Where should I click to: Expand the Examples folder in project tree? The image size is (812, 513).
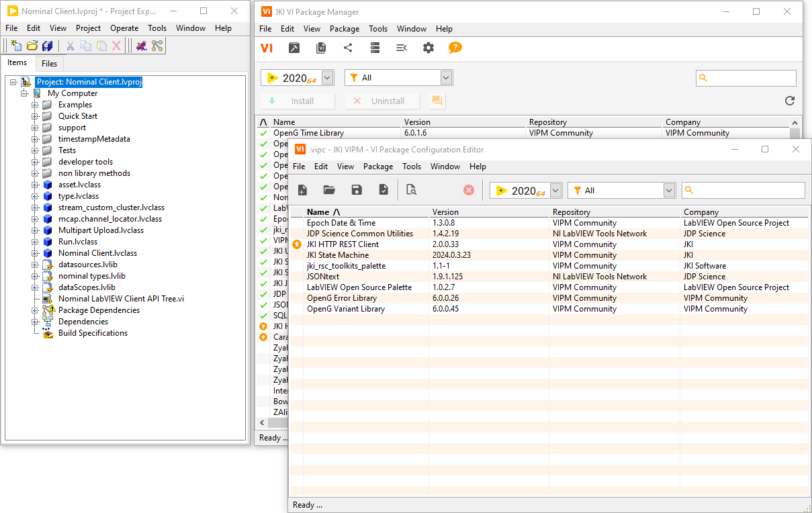pos(35,105)
